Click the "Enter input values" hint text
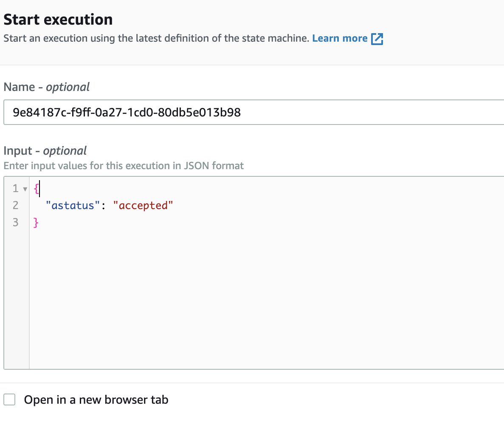The width and height of the screenshot is (504, 422). pos(123,166)
